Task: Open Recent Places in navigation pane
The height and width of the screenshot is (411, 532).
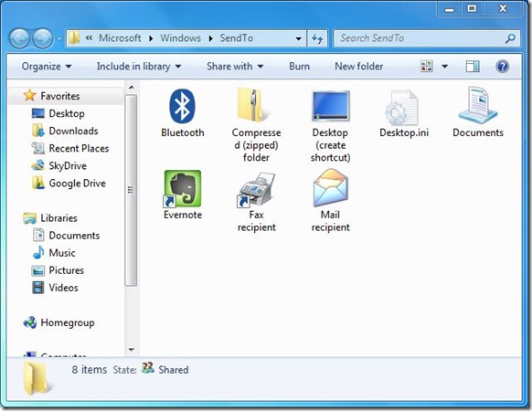Action: 79,148
